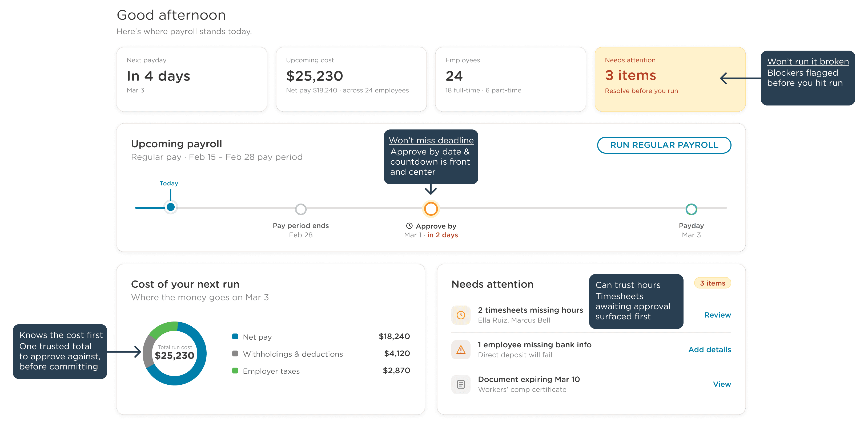This screenshot has height=431, width=868.
Task: Click the clock icon beside Approve by
Action: coord(409,226)
